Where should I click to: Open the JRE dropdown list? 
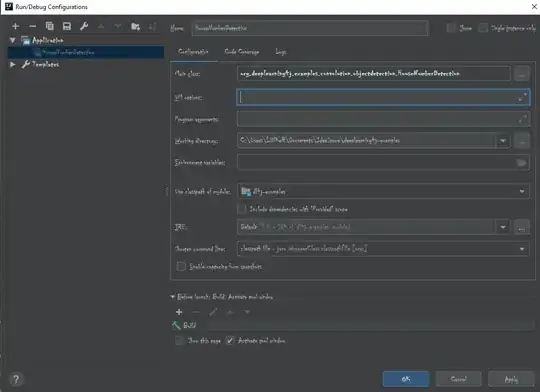coord(503,227)
